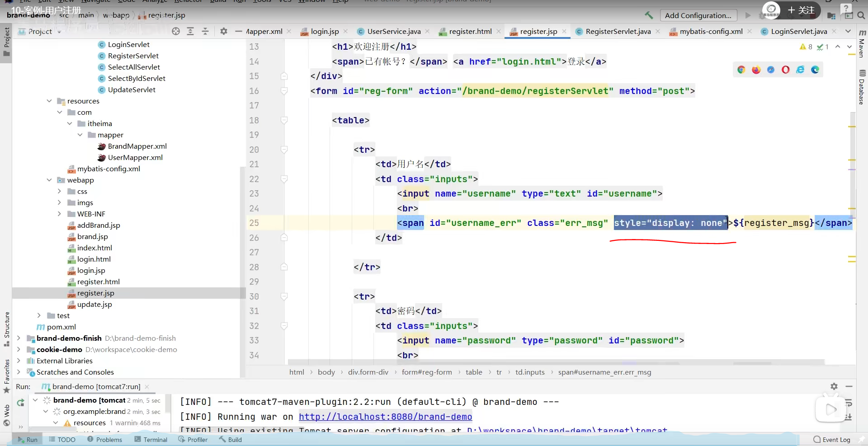
Task: Expand the css folder
Action: click(x=59, y=191)
